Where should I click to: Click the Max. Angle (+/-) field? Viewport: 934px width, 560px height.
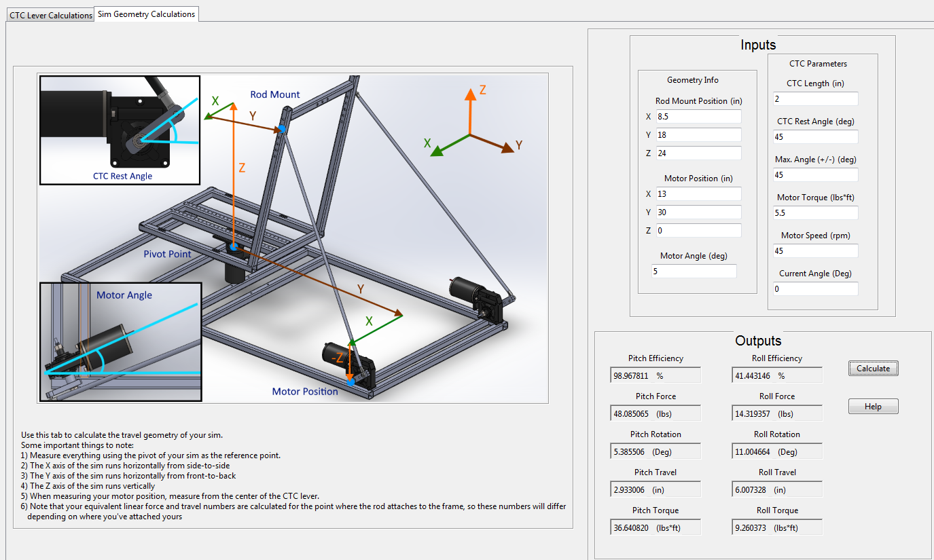816,175
